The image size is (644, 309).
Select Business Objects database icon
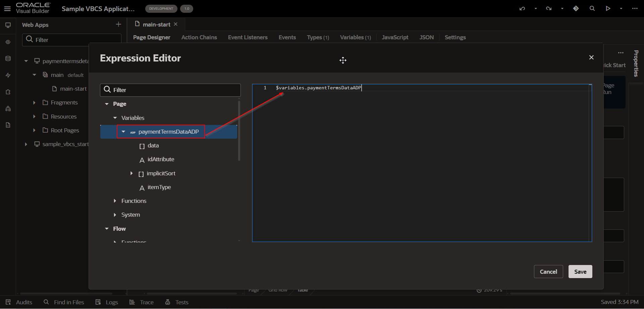tap(8, 58)
